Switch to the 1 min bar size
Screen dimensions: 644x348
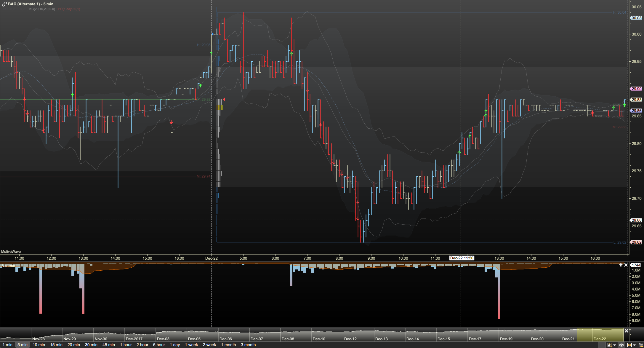[x=7, y=345]
